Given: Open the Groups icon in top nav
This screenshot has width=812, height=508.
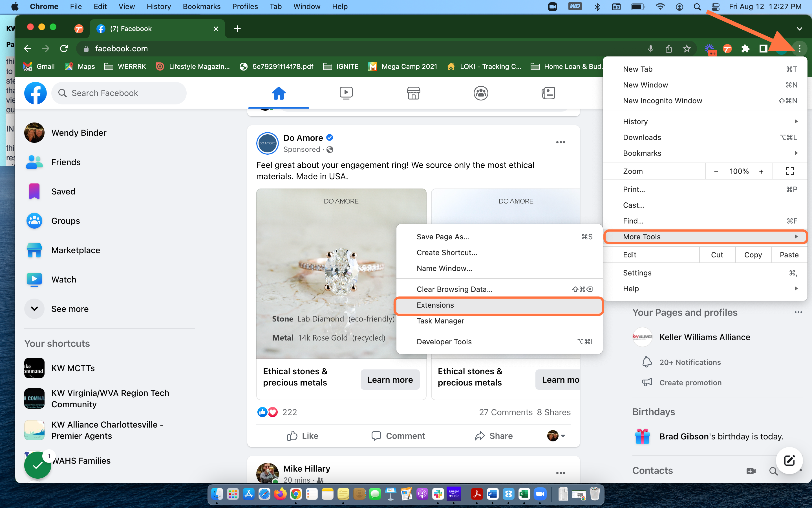Looking at the screenshot, I should tap(481, 93).
